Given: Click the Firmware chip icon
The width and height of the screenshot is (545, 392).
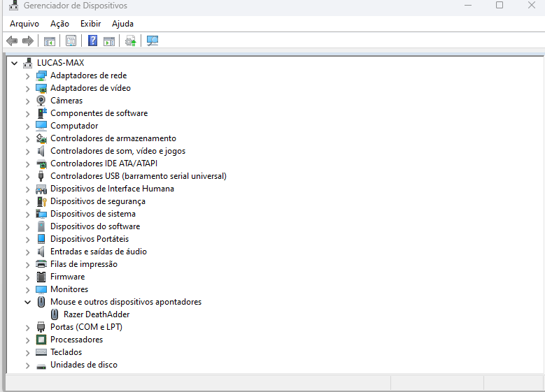Looking at the screenshot, I should point(41,277).
